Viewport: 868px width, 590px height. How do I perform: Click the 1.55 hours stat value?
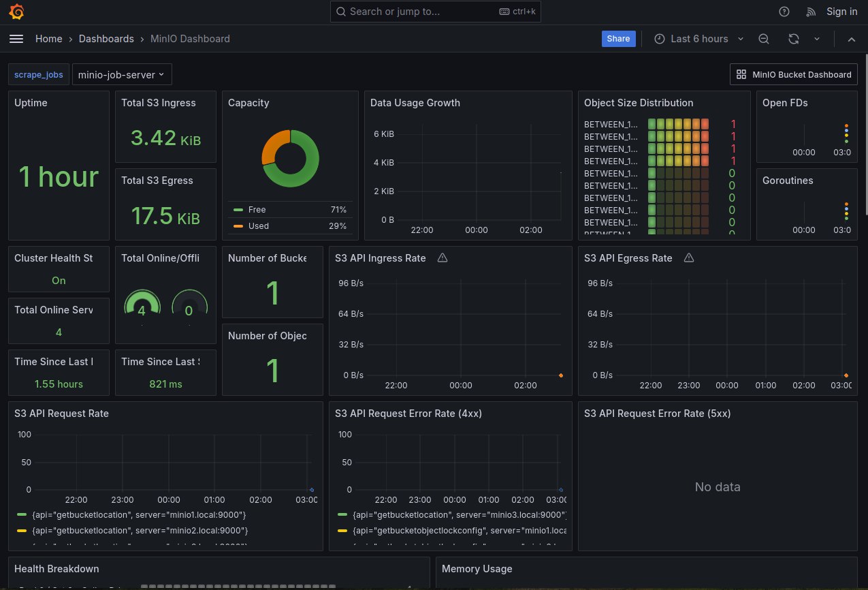[x=59, y=384]
